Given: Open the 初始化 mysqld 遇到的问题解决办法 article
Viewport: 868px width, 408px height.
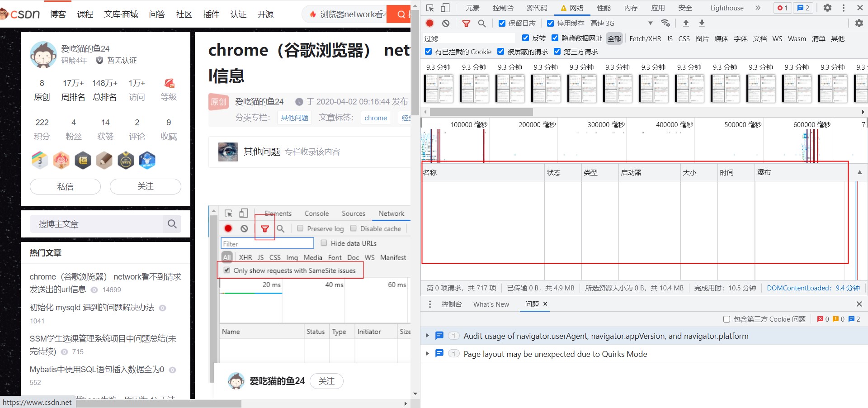Looking at the screenshot, I should 92,308.
